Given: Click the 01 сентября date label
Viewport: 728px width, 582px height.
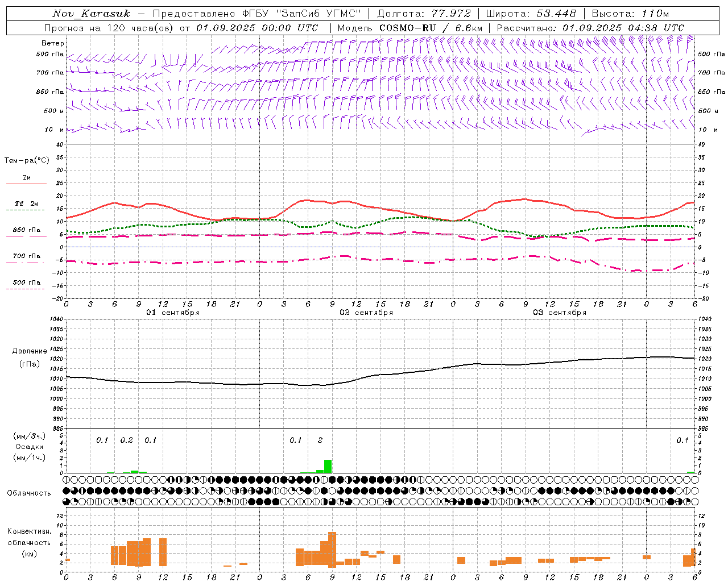Looking at the screenshot, I should (173, 313).
